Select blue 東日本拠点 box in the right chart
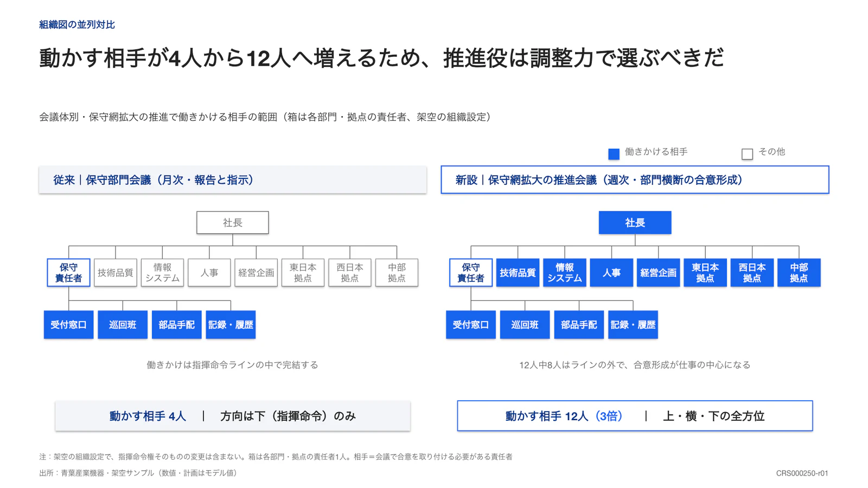868x488 pixels. (x=705, y=273)
